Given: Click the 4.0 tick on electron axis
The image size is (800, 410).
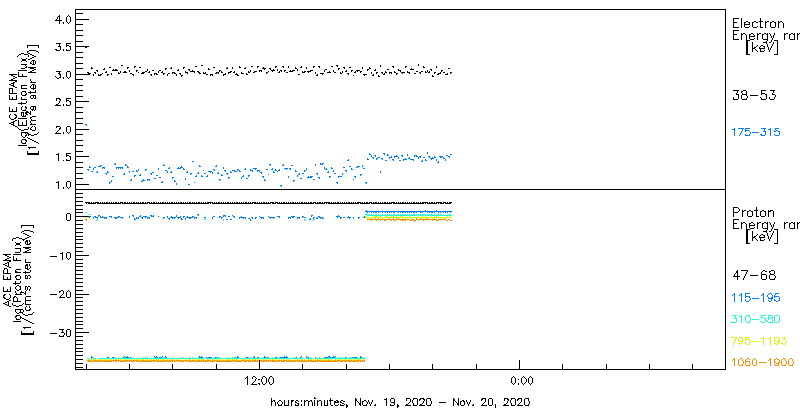Looking at the screenshot, I should click(x=62, y=19).
